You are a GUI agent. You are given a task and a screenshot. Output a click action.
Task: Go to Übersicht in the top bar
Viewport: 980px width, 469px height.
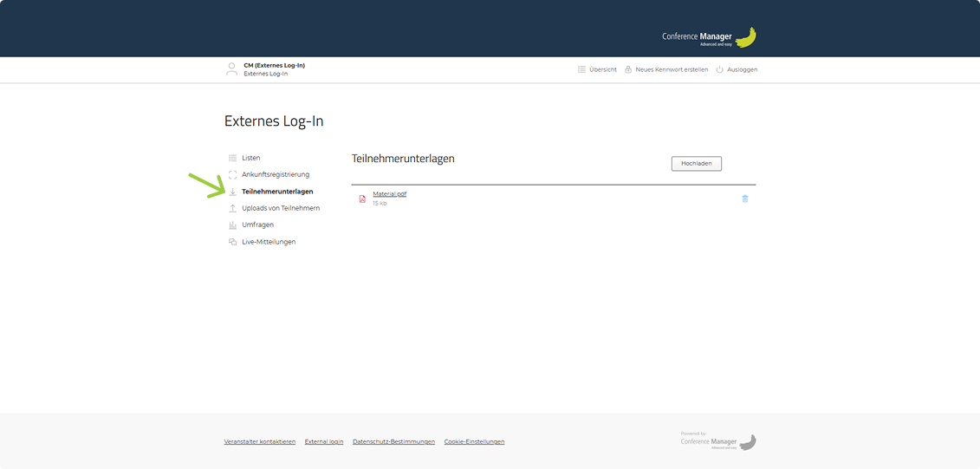pos(602,69)
